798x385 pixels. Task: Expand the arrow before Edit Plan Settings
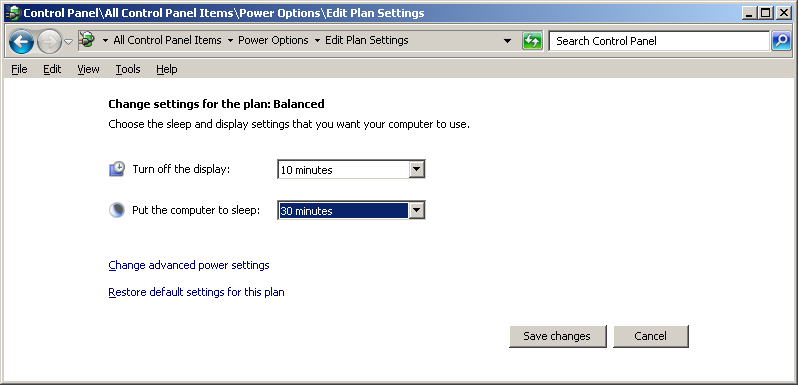(x=317, y=41)
